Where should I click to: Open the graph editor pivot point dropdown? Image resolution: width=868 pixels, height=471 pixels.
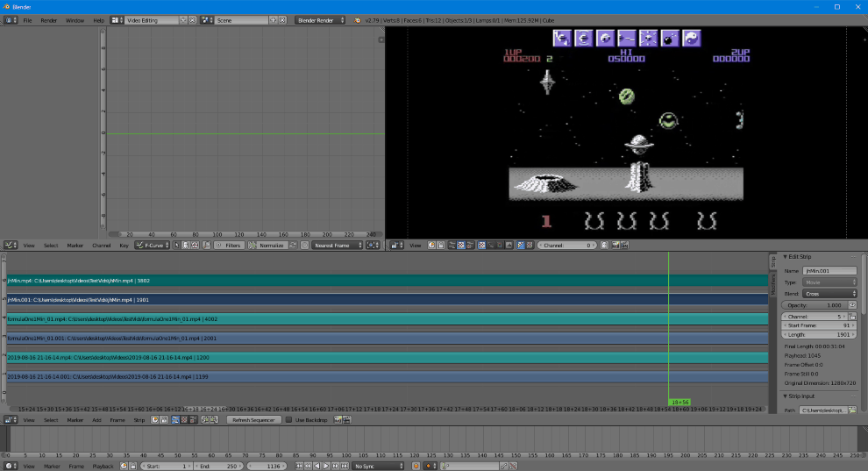(x=374, y=246)
